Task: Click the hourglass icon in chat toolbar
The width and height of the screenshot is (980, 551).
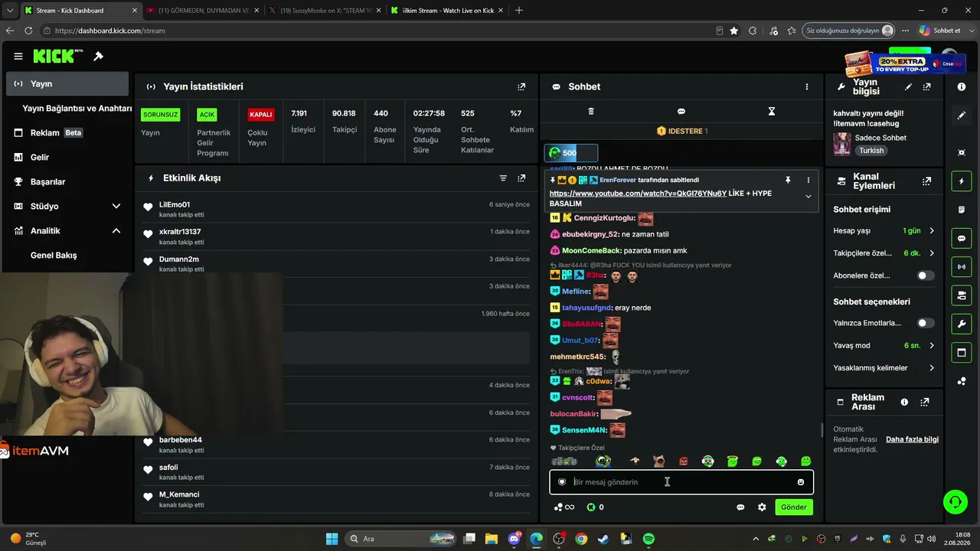Action: (x=772, y=112)
